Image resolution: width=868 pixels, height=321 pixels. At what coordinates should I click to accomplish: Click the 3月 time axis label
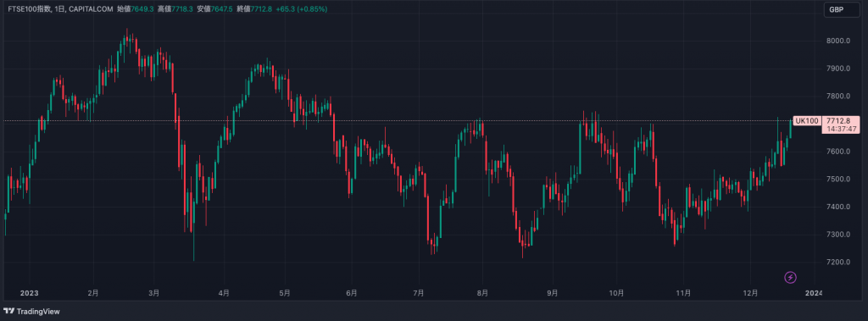pyautogui.click(x=154, y=293)
